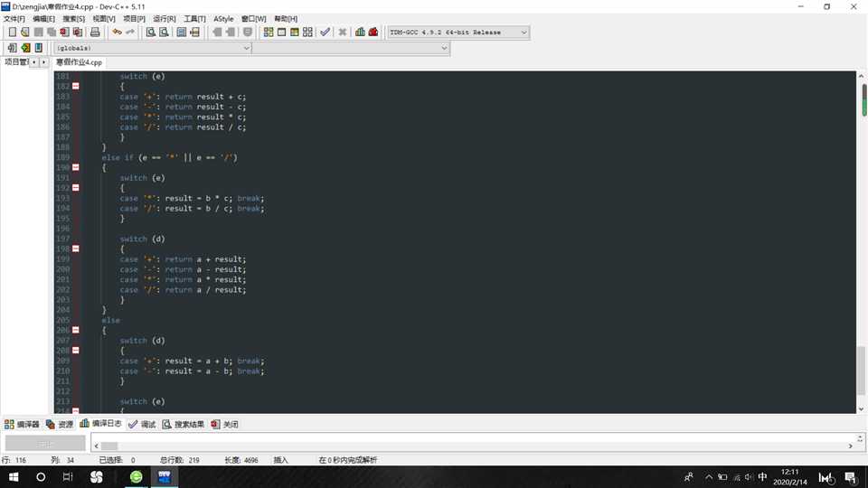The width and height of the screenshot is (868, 488).
Task: Click the Print toolbar icon
Action: pyautogui.click(x=95, y=33)
